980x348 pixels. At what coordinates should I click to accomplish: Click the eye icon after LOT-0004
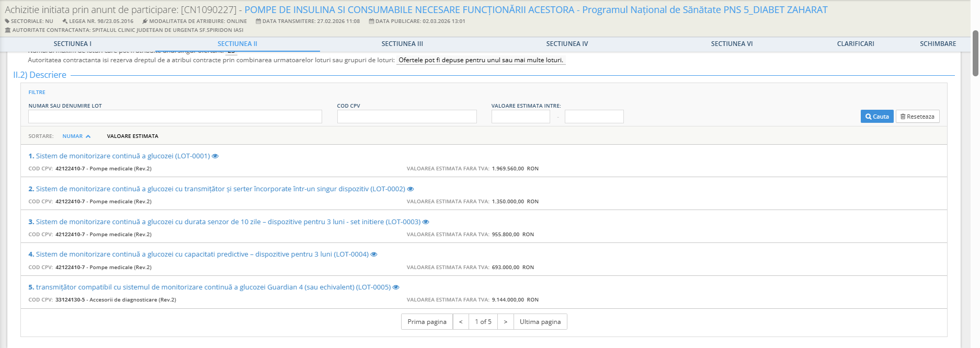(x=374, y=254)
